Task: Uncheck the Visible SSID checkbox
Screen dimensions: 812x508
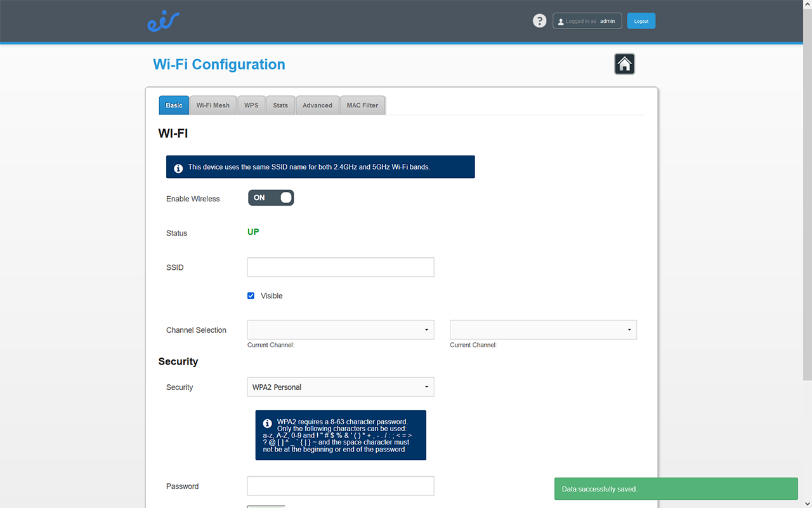Action: [x=251, y=296]
